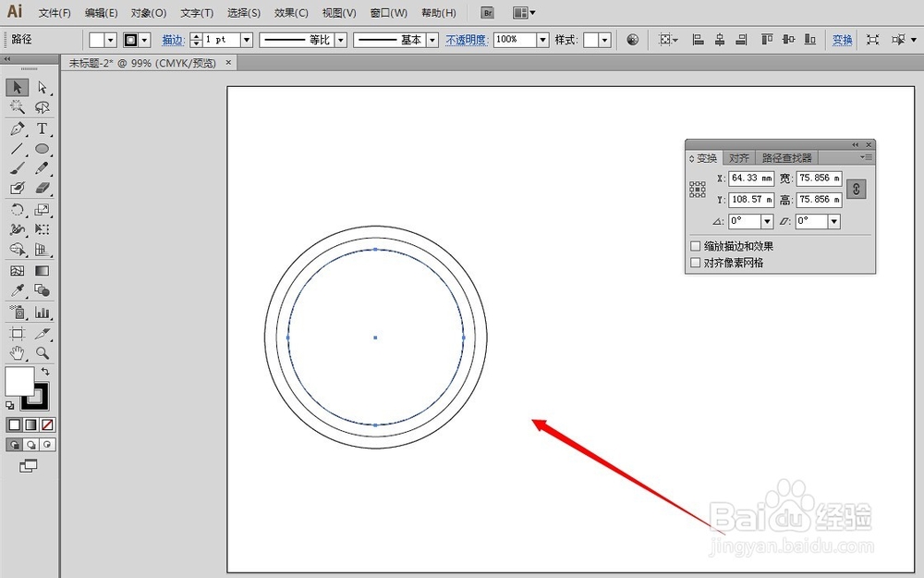Open 等比 width profile dropdown
Viewport: 924px width, 578px height.
[341, 40]
